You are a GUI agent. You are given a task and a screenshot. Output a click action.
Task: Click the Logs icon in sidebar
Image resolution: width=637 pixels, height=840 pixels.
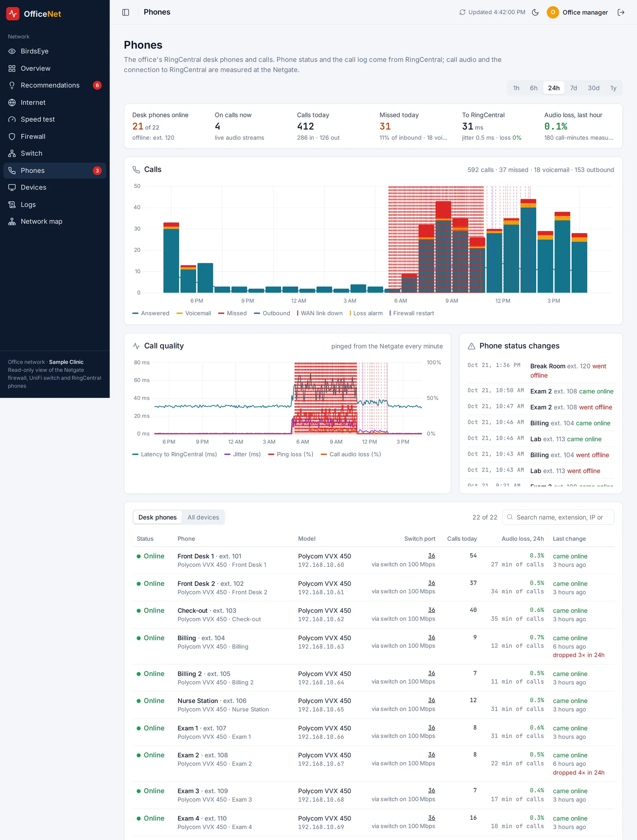coord(12,205)
